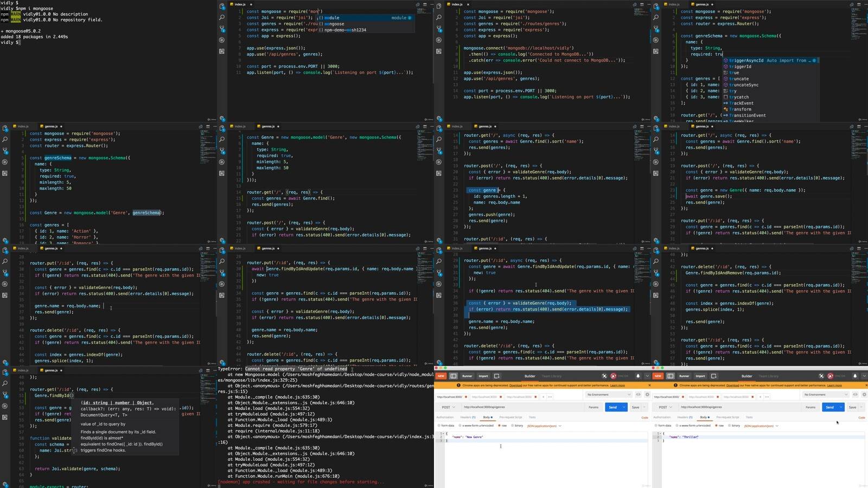
Task: Click Import button in Postman with "Thriller" body
Action: coord(700,376)
